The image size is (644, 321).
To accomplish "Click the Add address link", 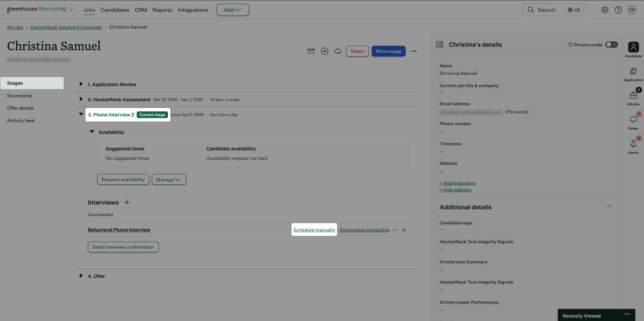I will (x=455, y=190).
